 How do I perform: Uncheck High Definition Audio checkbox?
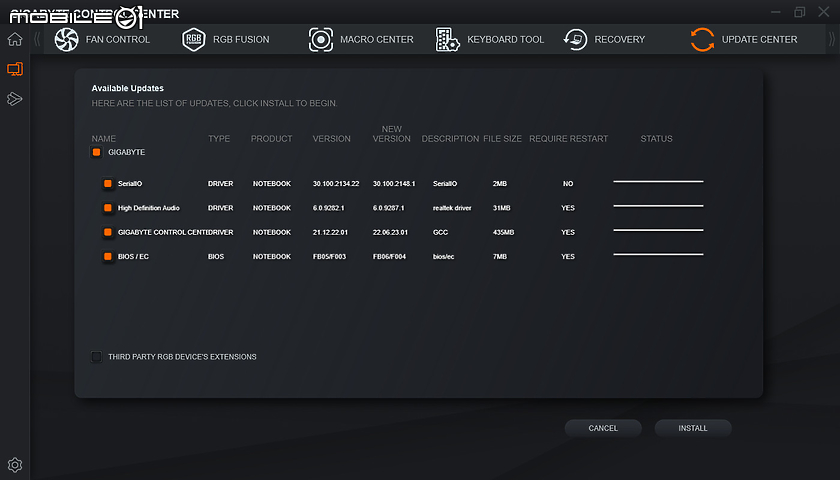point(108,208)
